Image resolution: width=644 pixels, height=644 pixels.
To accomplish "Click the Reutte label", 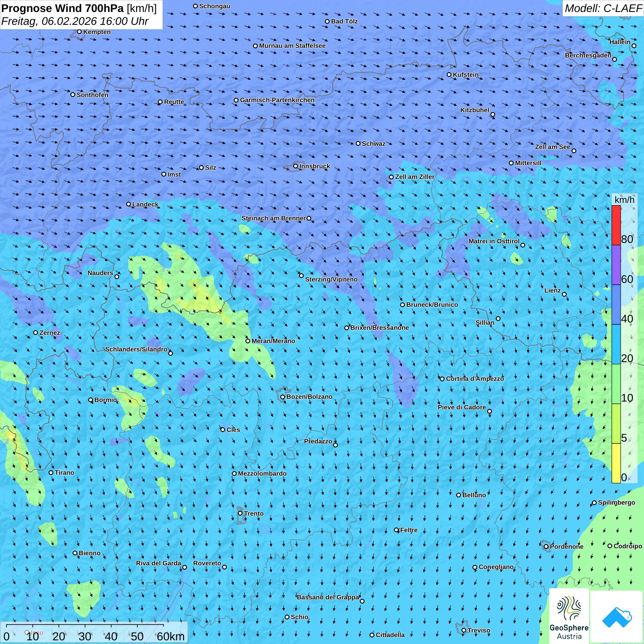I will click(174, 102).
